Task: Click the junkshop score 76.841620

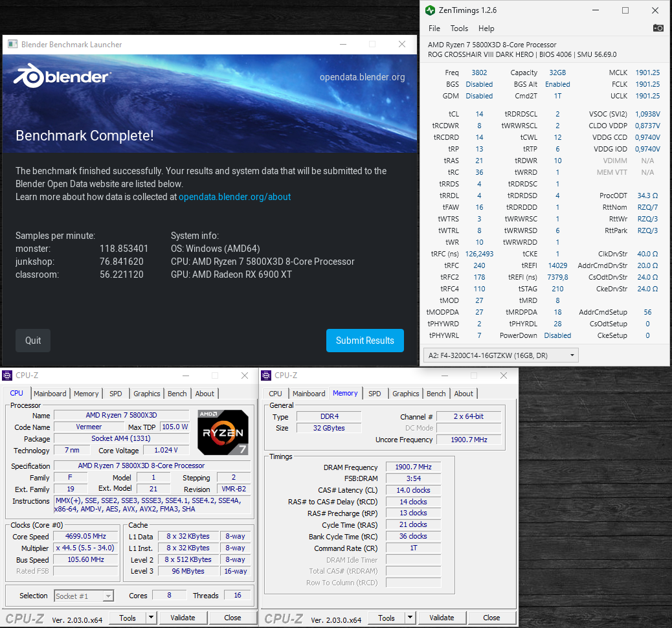Action: 121,262
